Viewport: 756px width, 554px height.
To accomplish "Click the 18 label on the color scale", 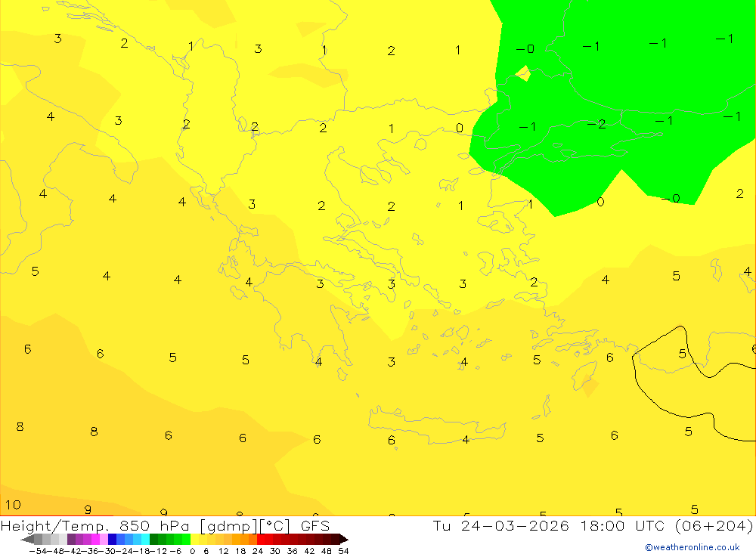I will [240, 551].
